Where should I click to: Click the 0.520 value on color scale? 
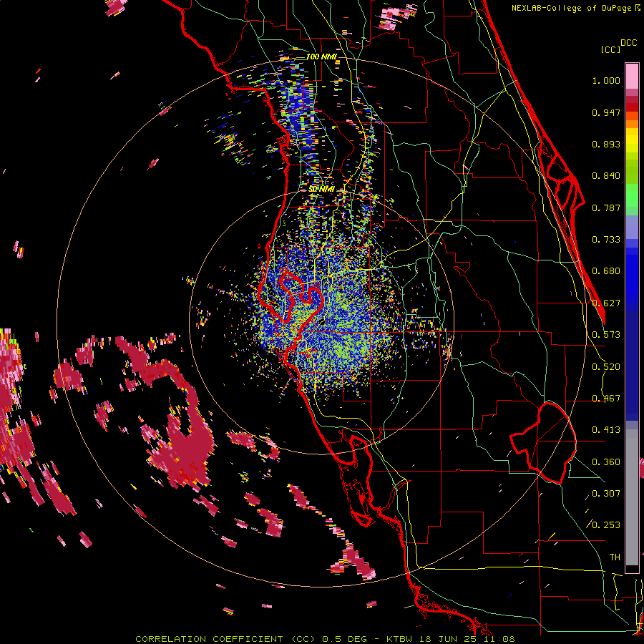pos(606,367)
